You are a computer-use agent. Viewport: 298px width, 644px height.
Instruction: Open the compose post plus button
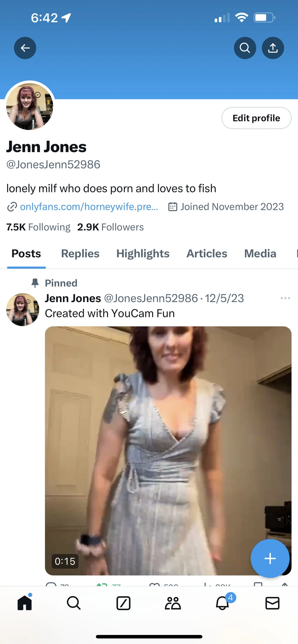(270, 559)
